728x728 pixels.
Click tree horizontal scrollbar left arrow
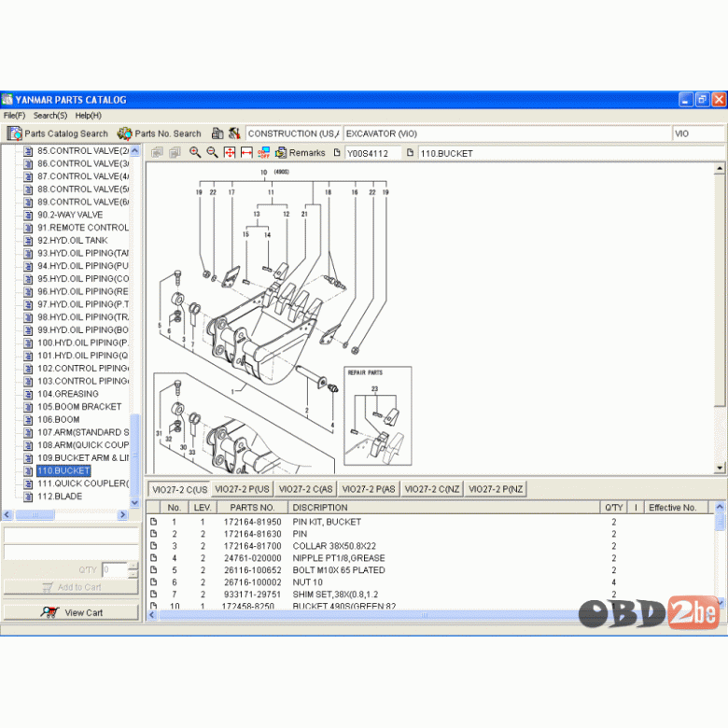[7, 514]
